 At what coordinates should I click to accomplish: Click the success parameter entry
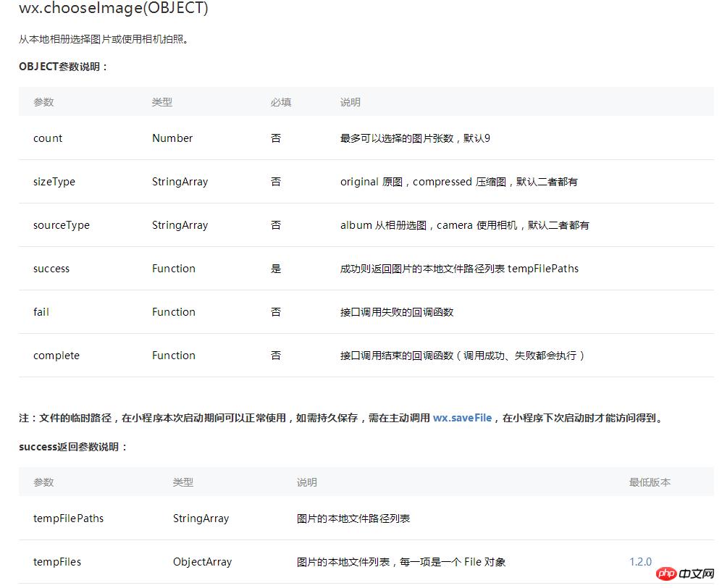[x=51, y=269]
